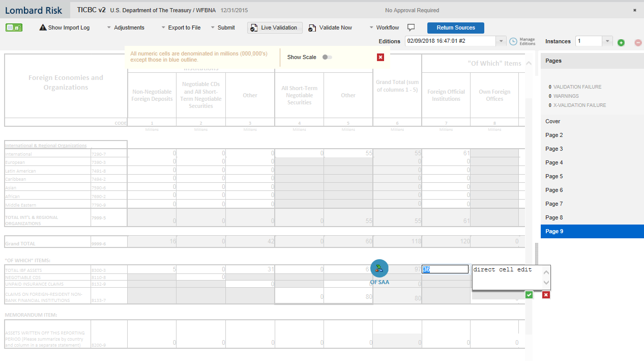Viewport: 644px width, 361px height.
Task: Open Page 3 in Pages list
Action: click(x=592, y=149)
